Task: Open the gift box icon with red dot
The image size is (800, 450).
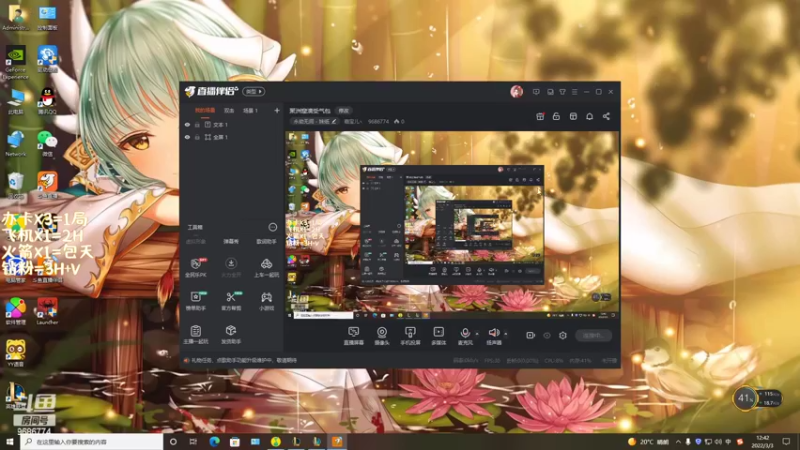Action: [540, 116]
